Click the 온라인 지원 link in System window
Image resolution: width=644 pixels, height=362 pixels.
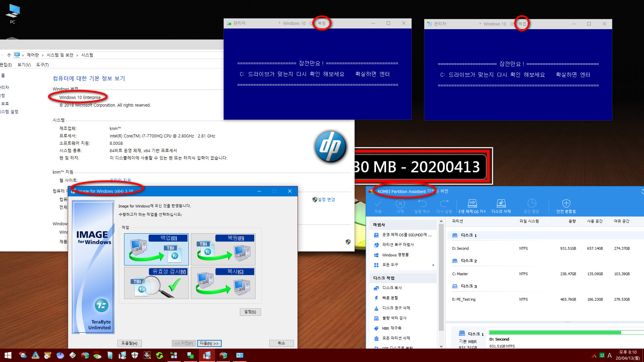point(120,180)
